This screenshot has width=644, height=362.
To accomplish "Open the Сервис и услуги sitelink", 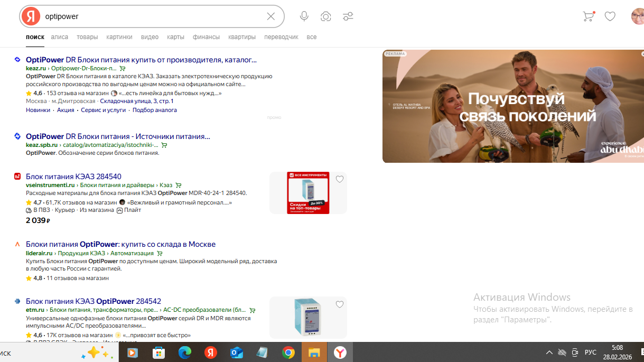I will click(104, 110).
